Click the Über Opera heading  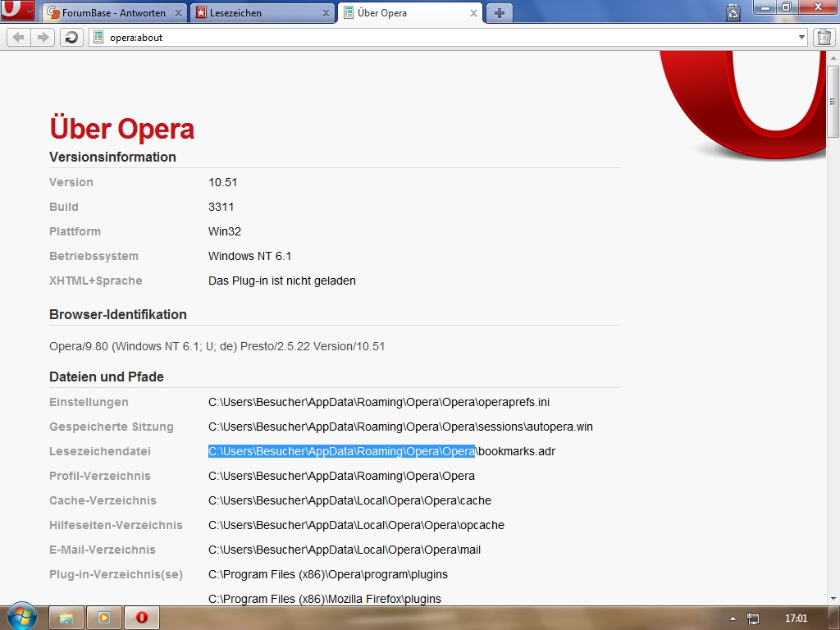coord(121,129)
